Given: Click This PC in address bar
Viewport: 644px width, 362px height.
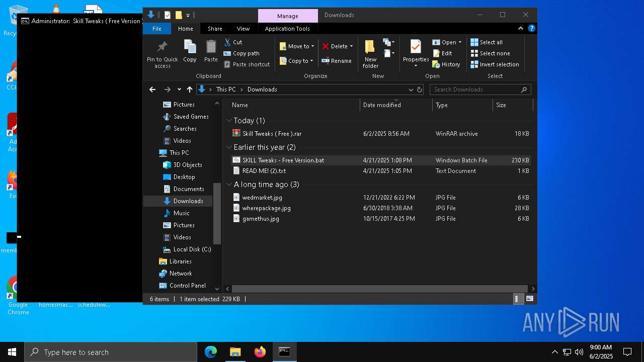Looking at the screenshot, I should (226, 89).
